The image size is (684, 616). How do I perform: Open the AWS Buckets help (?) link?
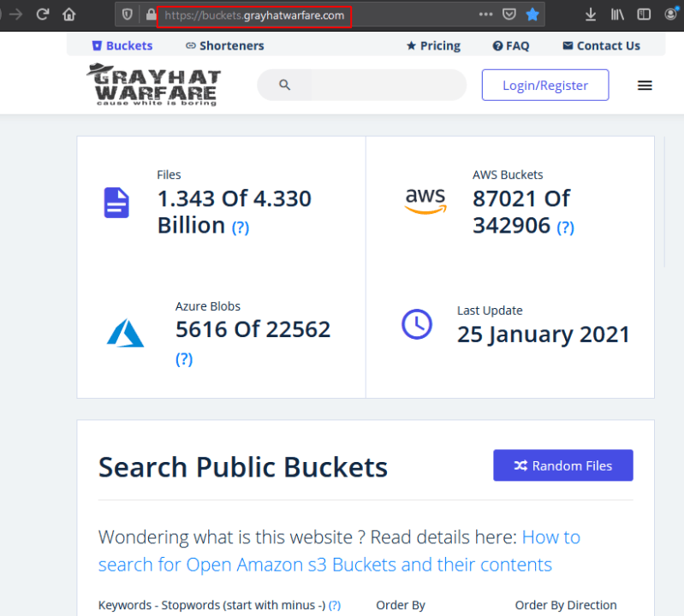pyautogui.click(x=565, y=228)
